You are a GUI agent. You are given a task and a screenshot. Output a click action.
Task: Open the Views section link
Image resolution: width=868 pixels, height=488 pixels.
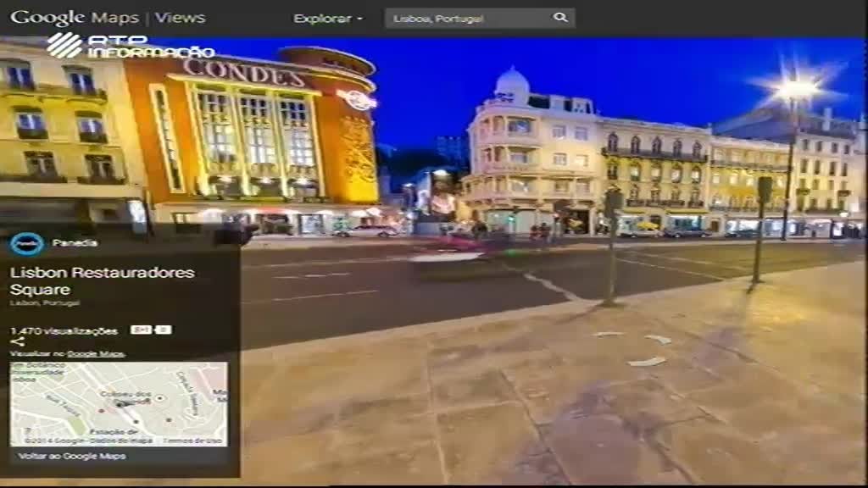coord(180,18)
